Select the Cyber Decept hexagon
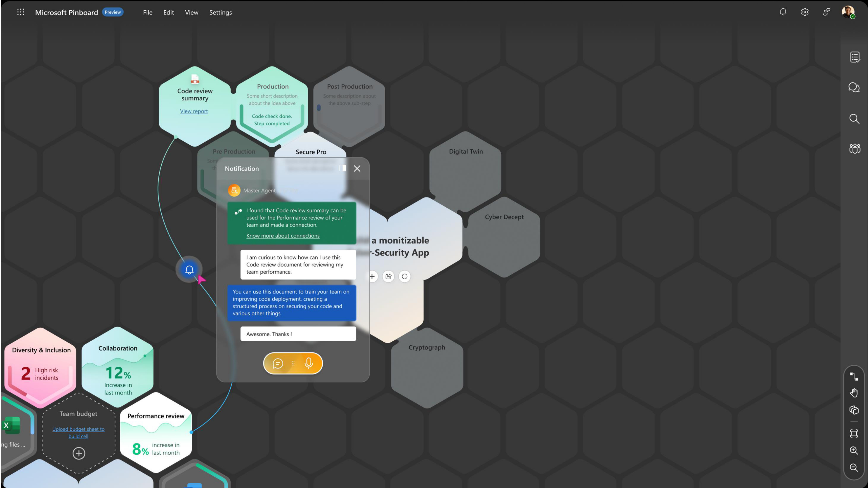 (x=504, y=237)
